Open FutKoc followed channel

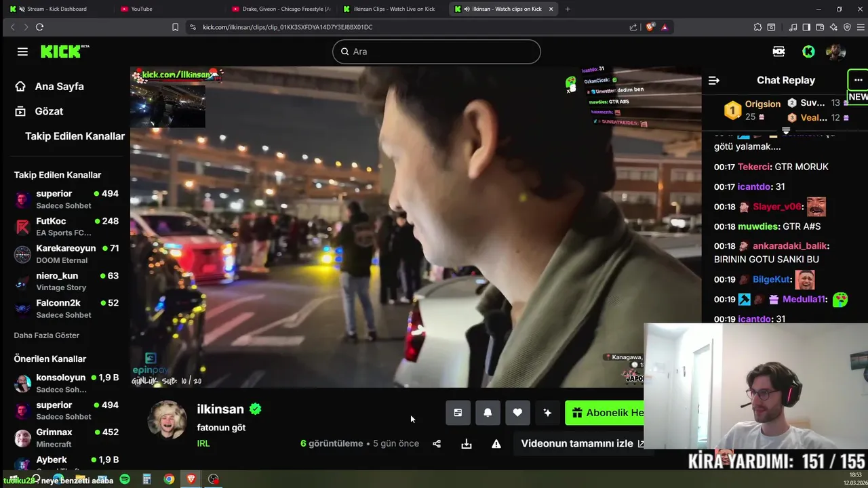[x=66, y=226]
